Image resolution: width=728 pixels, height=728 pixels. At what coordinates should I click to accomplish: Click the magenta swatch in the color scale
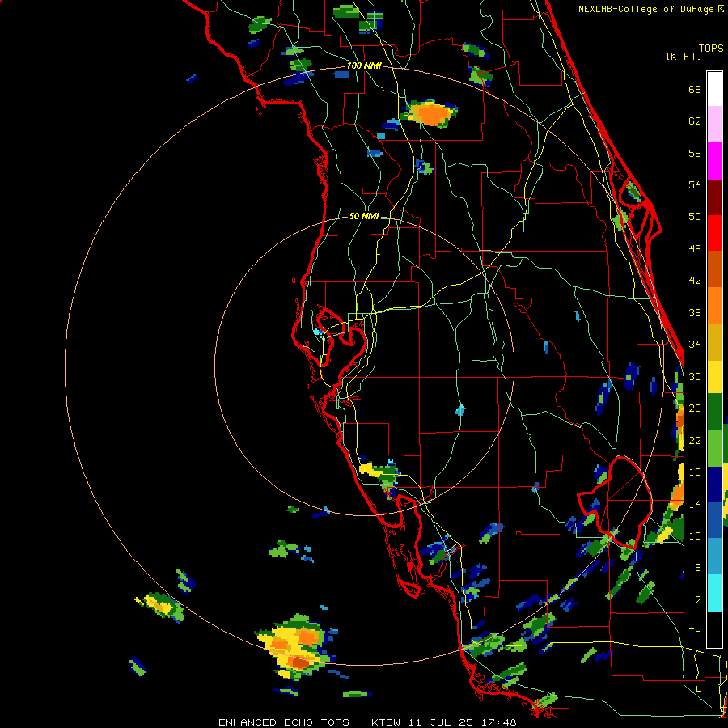pyautogui.click(x=714, y=161)
